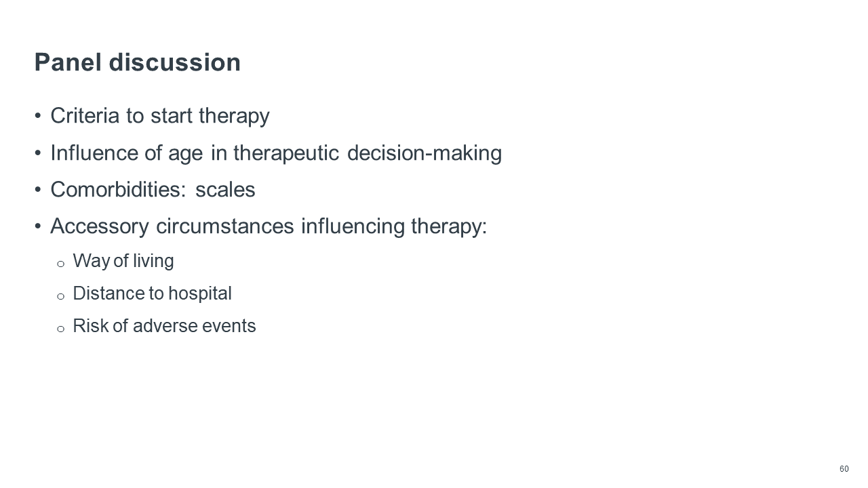Click the word "scales" after Comorbidities

(x=225, y=190)
